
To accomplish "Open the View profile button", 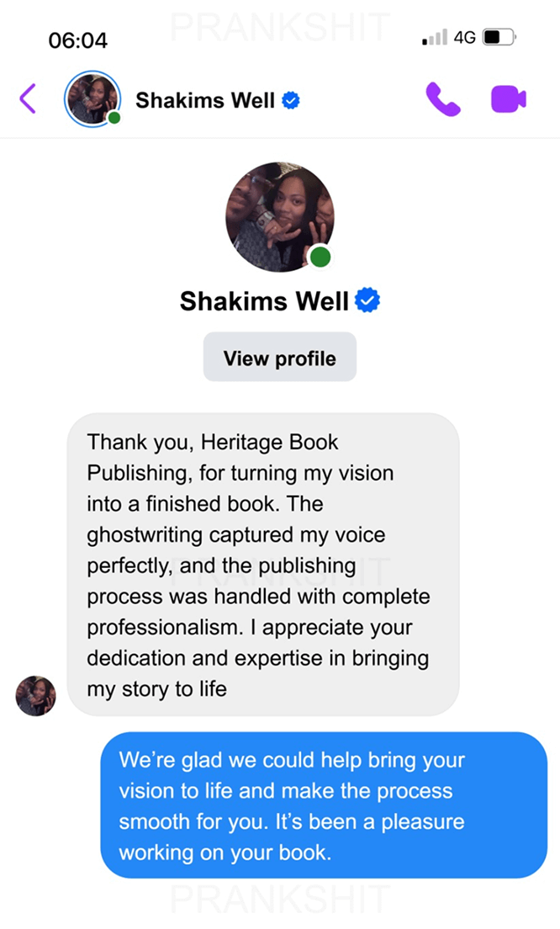I will 280,358.
